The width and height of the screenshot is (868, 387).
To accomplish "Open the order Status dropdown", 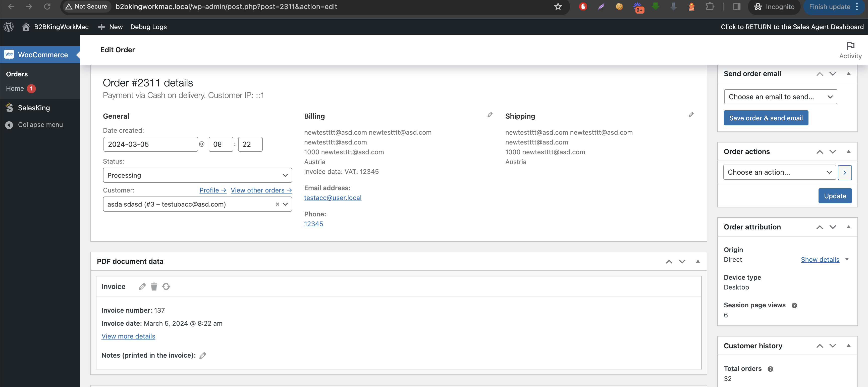I will [197, 175].
